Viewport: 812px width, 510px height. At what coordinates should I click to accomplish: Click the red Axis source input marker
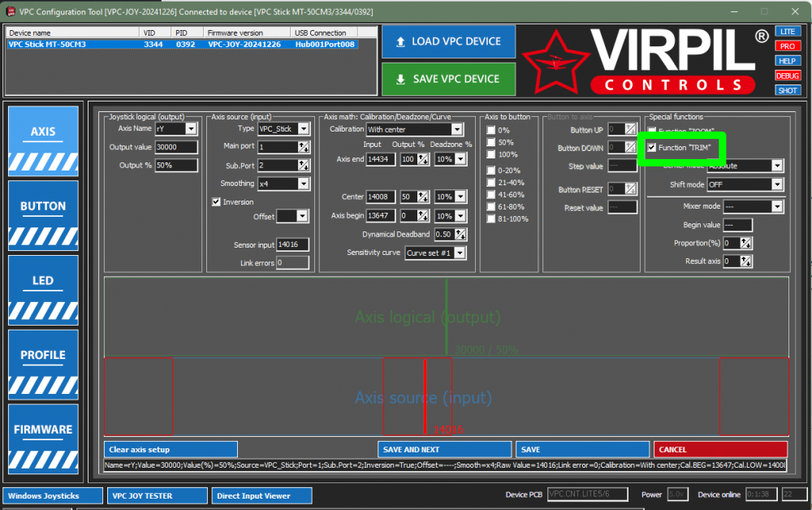click(x=425, y=396)
